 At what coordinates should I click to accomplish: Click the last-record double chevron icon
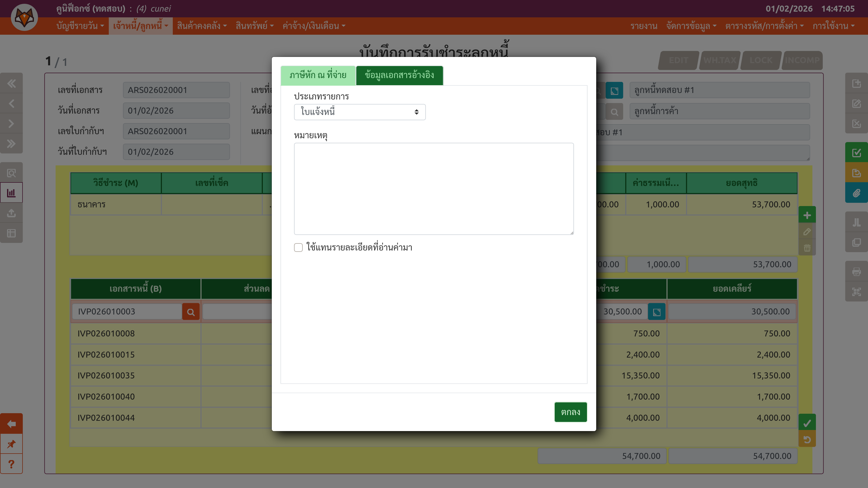(x=11, y=144)
